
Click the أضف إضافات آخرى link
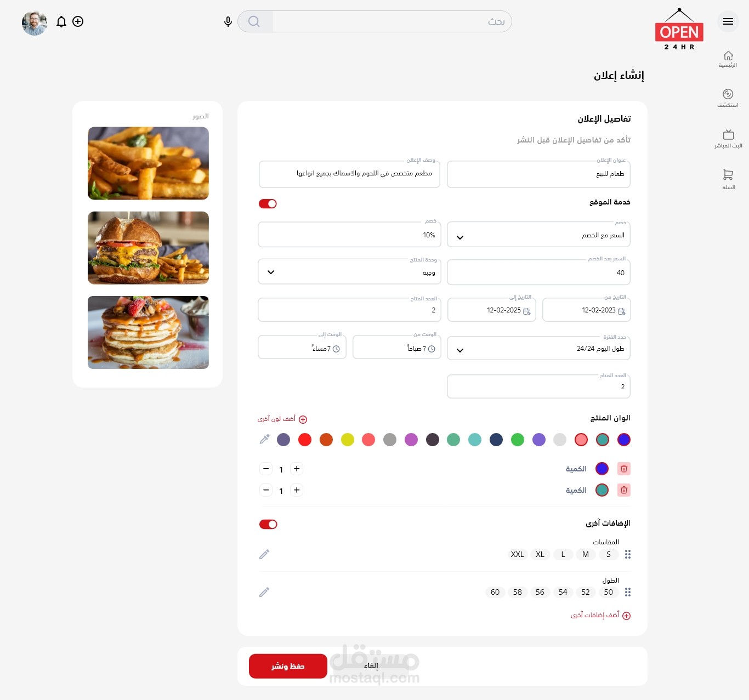coord(600,616)
